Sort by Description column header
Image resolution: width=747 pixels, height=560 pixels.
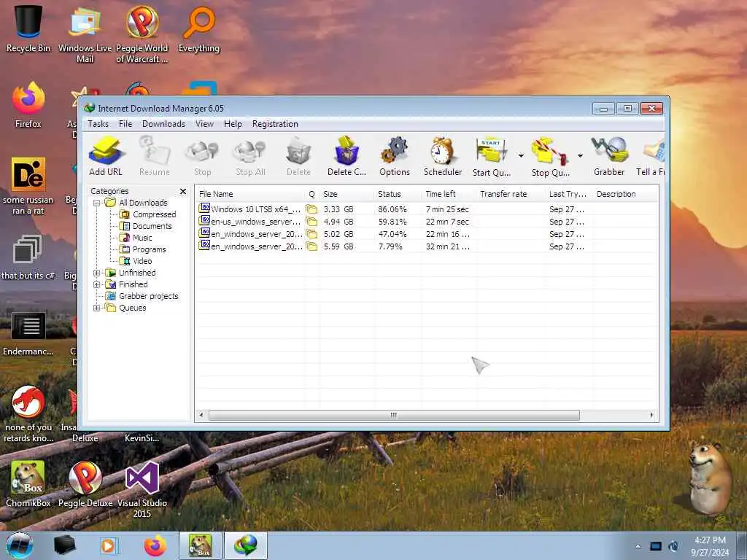tap(625, 194)
